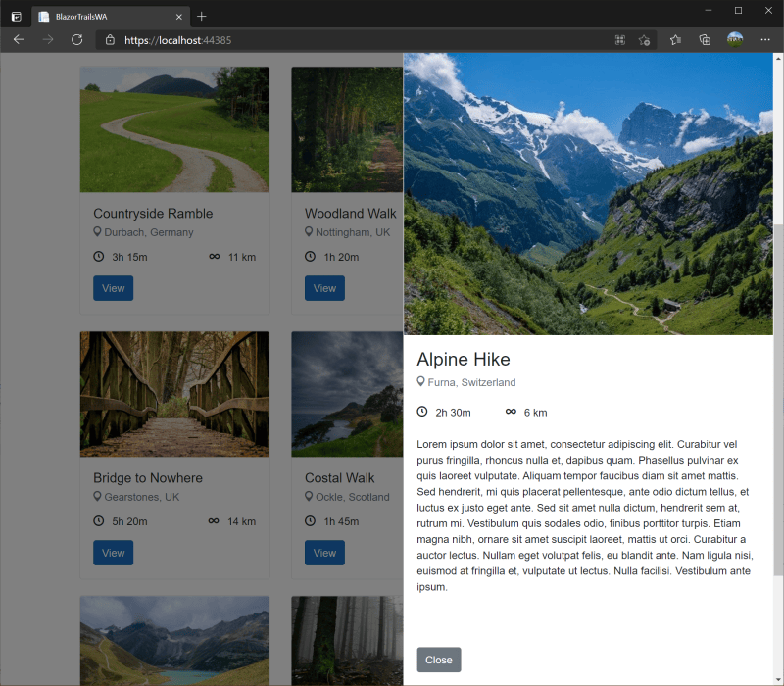Click the address bar URL
784x686 pixels.
point(178,40)
